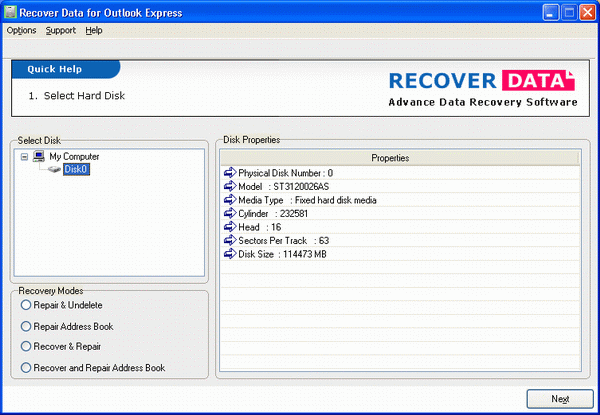Click the arrow icon beside Disk Size
The height and width of the screenshot is (415, 600).
[229, 255]
